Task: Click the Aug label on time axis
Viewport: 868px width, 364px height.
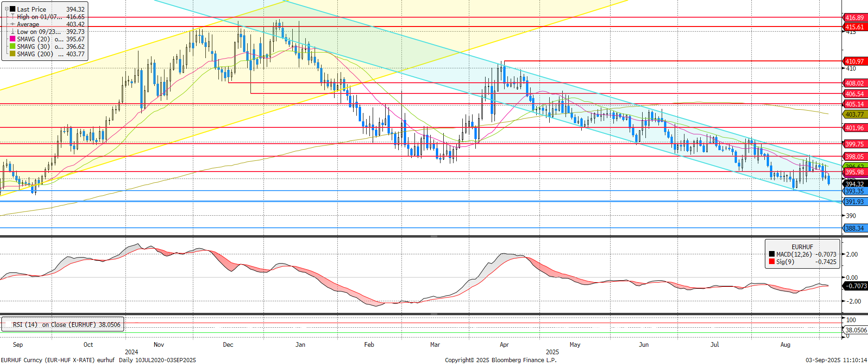Action: tap(785, 344)
